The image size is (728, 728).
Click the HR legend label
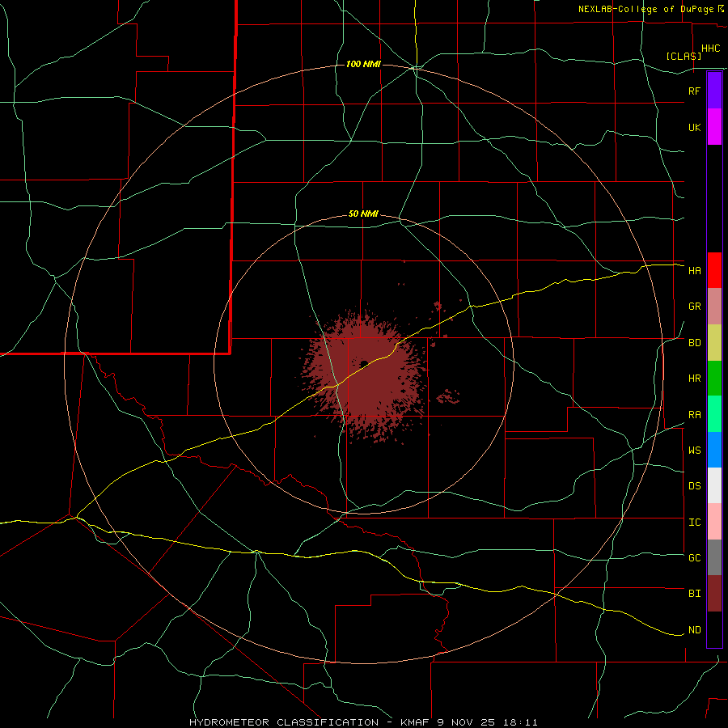click(x=694, y=378)
